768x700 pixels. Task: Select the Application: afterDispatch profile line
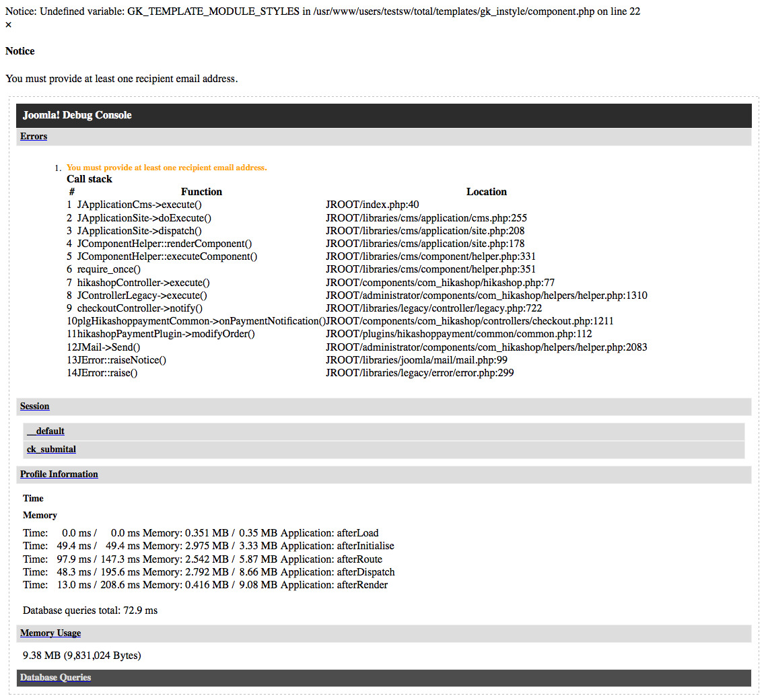point(209,572)
